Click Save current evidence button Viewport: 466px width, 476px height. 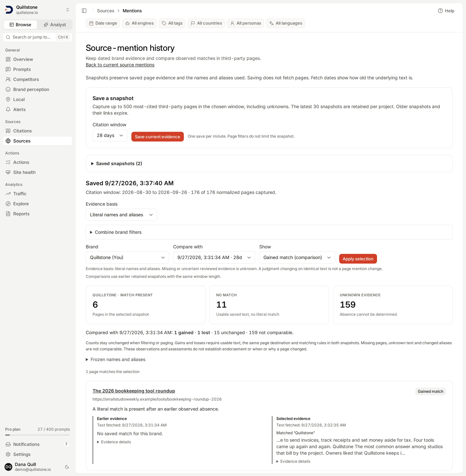[157, 137]
